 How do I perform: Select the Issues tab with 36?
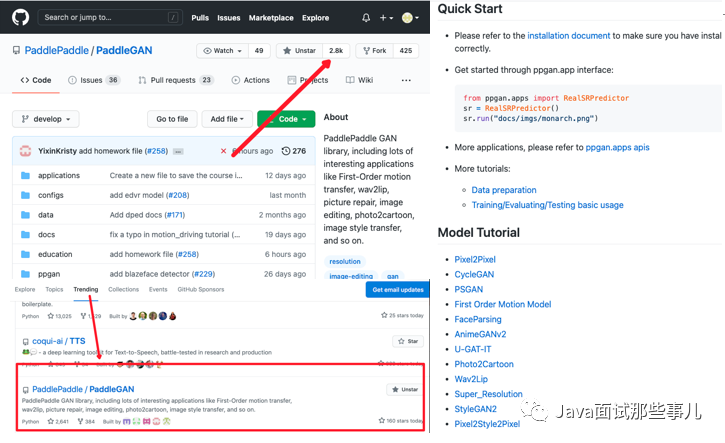point(94,80)
